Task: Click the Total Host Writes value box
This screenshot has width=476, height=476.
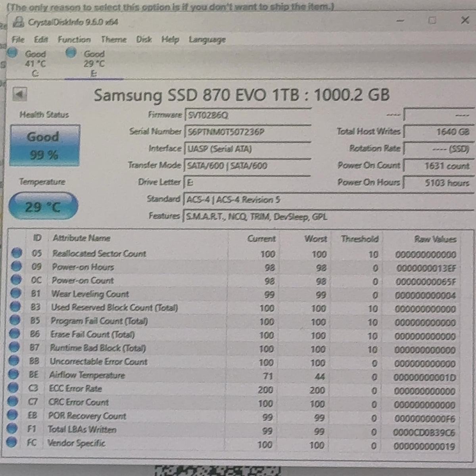Action: click(438, 132)
